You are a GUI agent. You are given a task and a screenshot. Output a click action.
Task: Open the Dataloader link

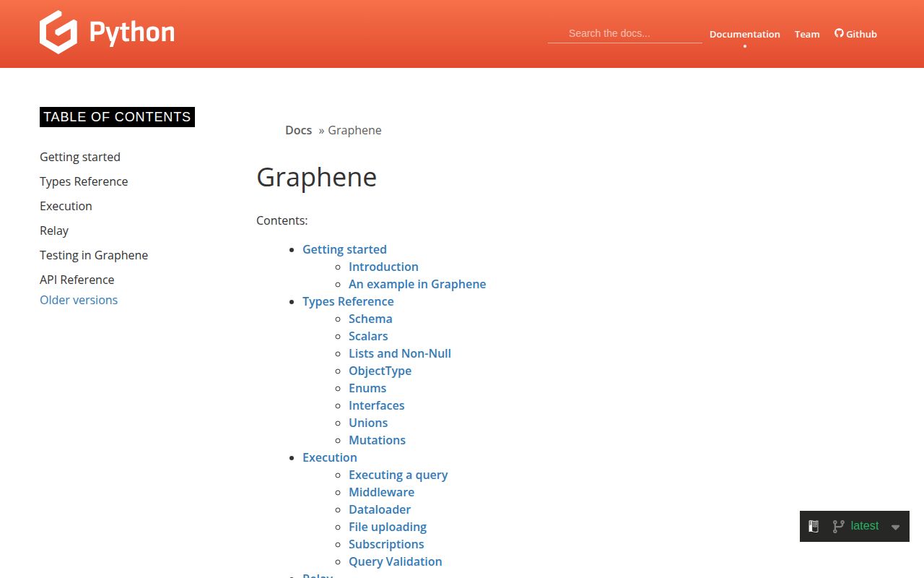coord(380,509)
